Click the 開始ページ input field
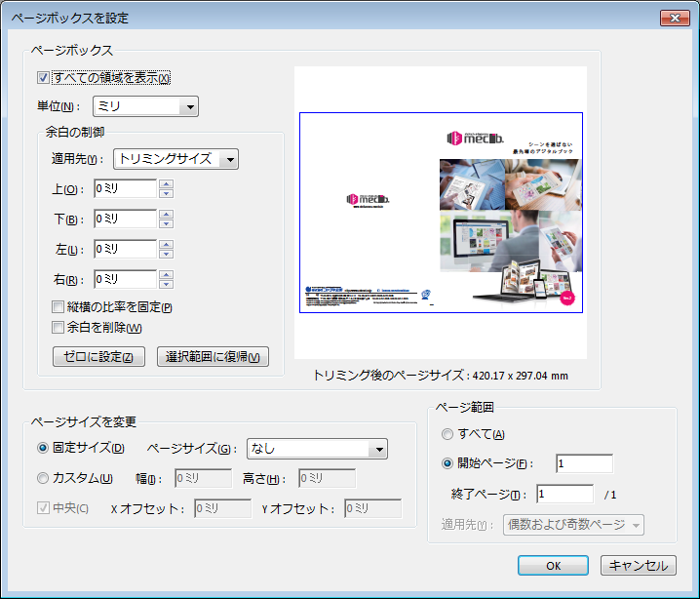Viewport: 700px width, 599px height. coord(584,463)
